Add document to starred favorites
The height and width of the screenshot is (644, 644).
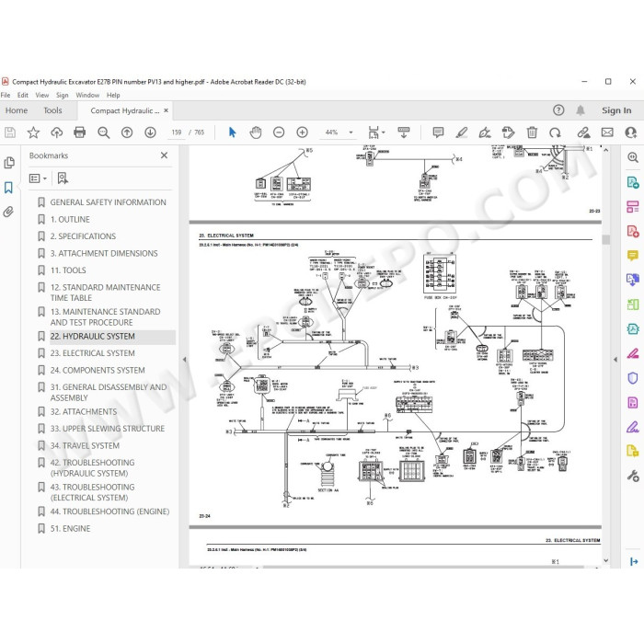pos(33,132)
